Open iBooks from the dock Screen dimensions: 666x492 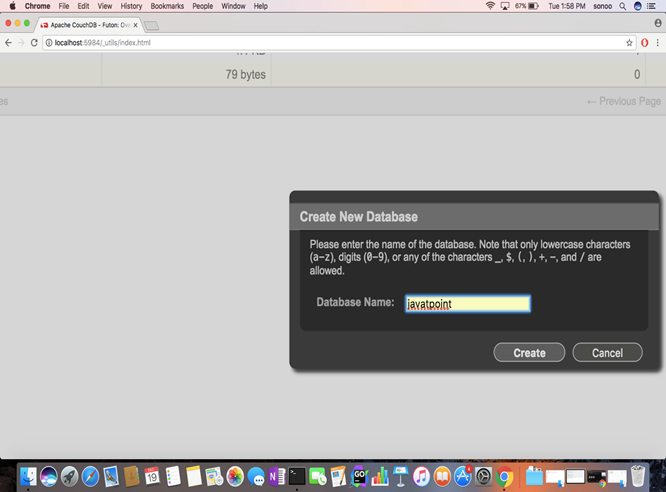tap(442, 476)
